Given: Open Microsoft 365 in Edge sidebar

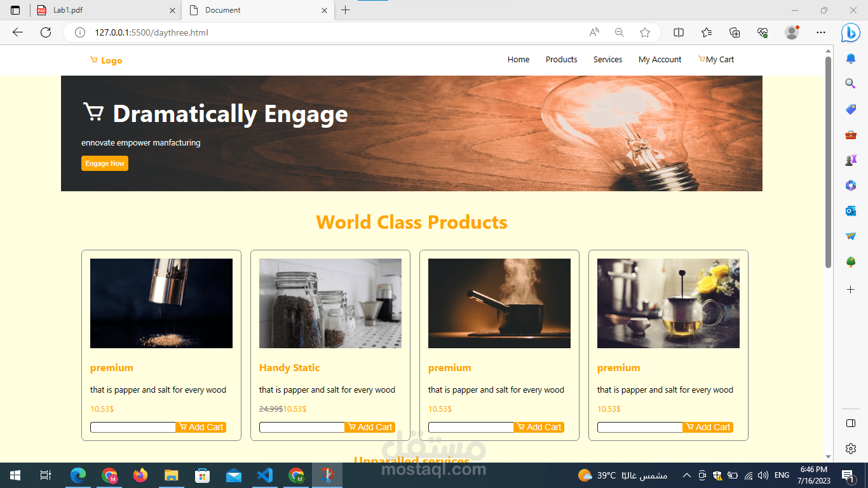Looking at the screenshot, I should point(851,186).
